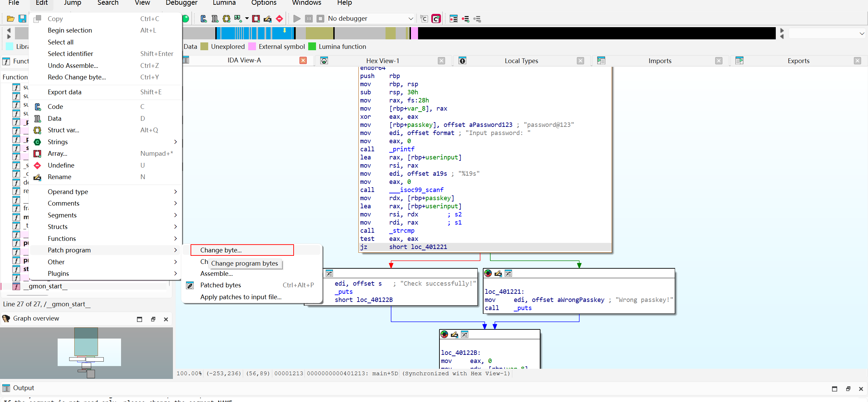Click the save floppy disk icon
This screenshot has width=868, height=402.
(x=22, y=19)
